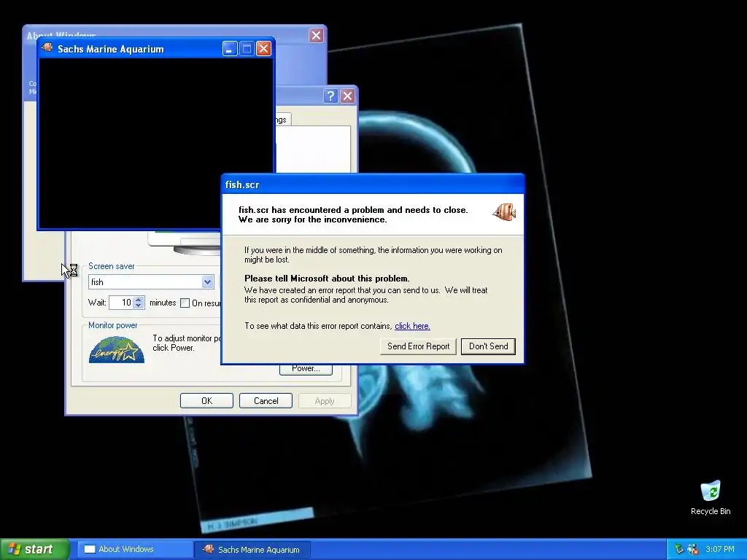The image size is (747, 560).
Task: Click the black Sachs Marine Aquarium preview area
Action: [156, 143]
